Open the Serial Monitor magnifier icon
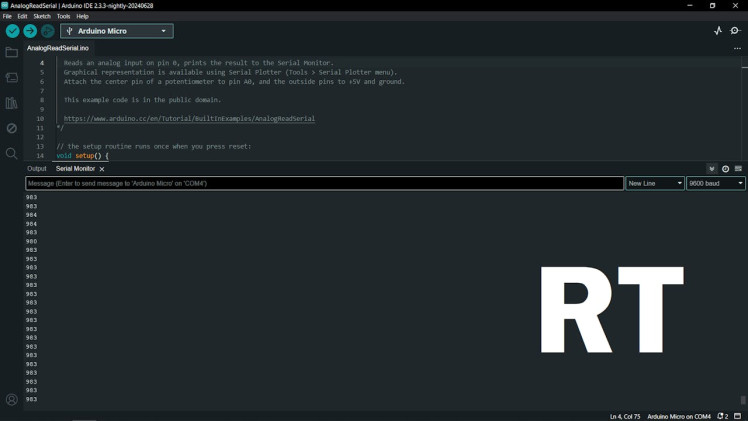The width and height of the screenshot is (748, 421). (735, 31)
